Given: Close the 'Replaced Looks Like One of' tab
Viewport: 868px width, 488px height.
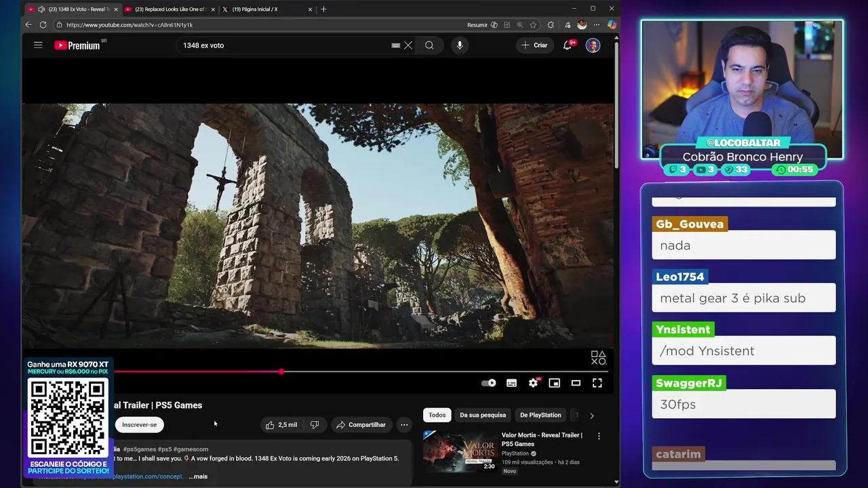Looking at the screenshot, I should [213, 9].
